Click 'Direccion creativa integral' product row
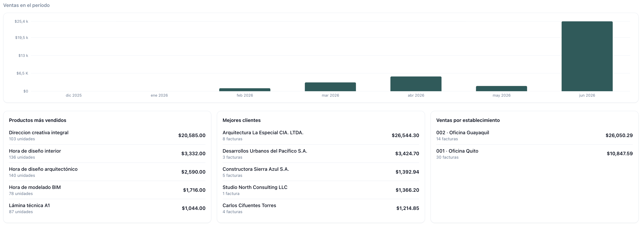The width and height of the screenshot is (644, 230). [107, 135]
